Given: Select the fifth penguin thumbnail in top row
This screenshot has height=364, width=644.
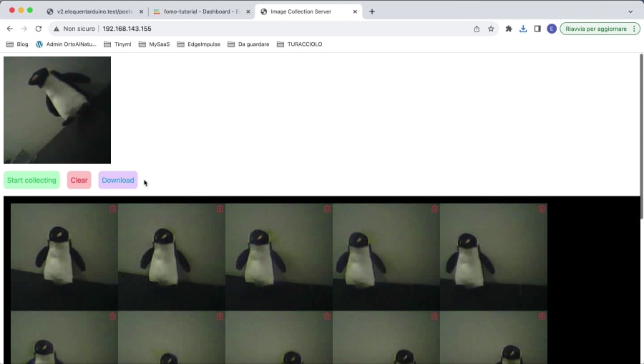Looking at the screenshot, I should click(x=494, y=257).
